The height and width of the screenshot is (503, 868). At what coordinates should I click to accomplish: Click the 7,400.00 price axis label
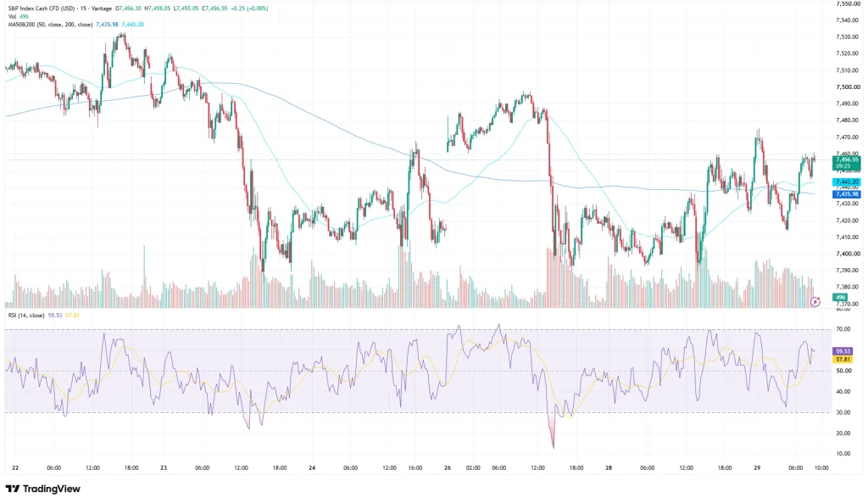coord(848,254)
